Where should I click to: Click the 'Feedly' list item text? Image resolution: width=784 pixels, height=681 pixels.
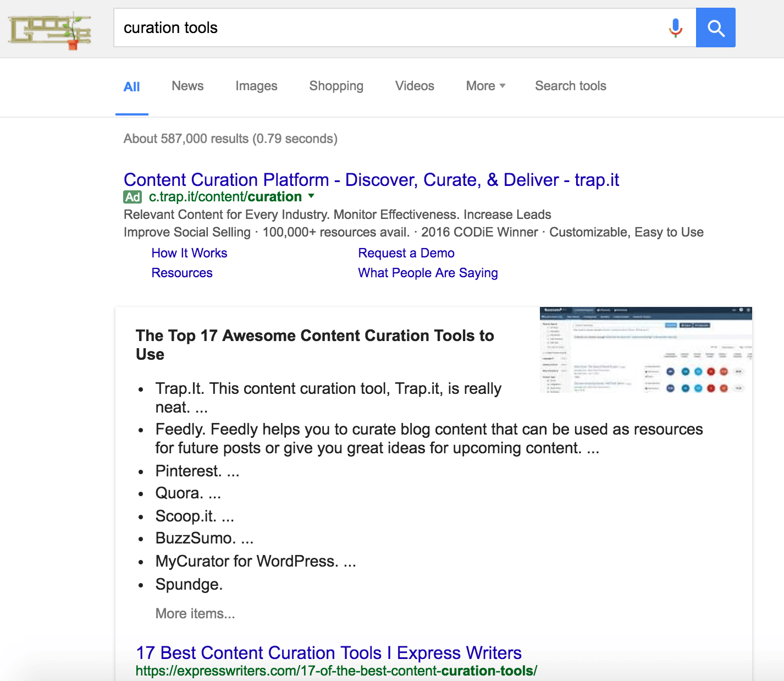point(429,438)
